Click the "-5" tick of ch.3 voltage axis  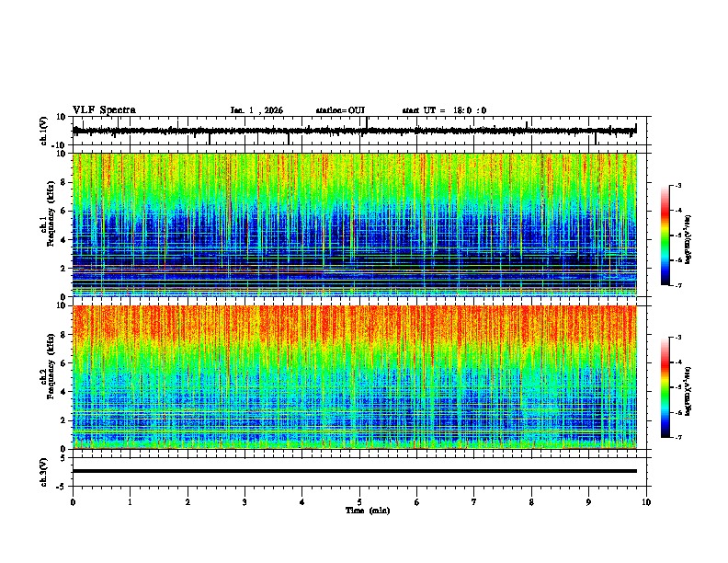(x=62, y=487)
